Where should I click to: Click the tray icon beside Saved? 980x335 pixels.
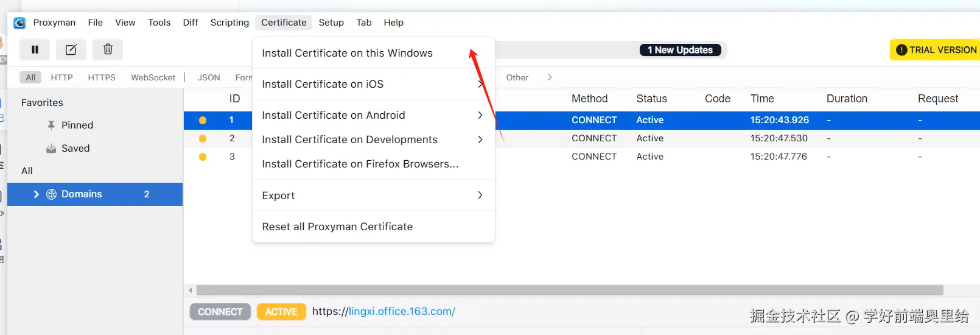click(x=51, y=148)
